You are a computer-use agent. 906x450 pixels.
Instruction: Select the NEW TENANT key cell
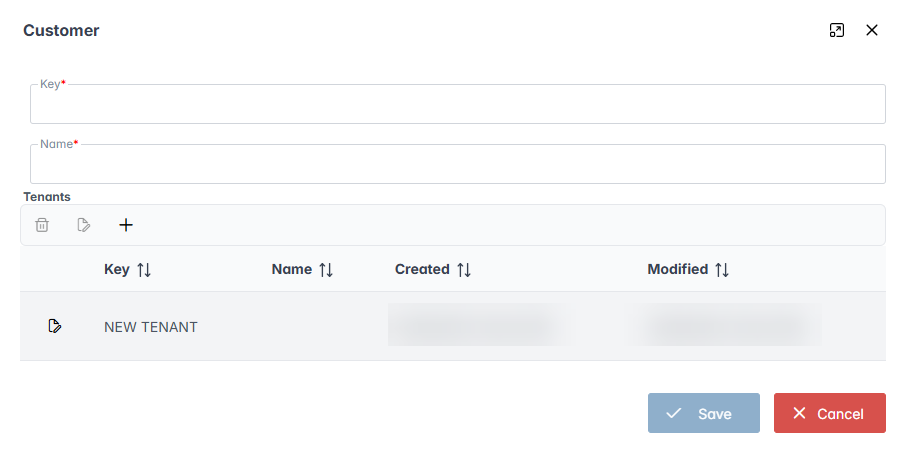[x=151, y=327]
